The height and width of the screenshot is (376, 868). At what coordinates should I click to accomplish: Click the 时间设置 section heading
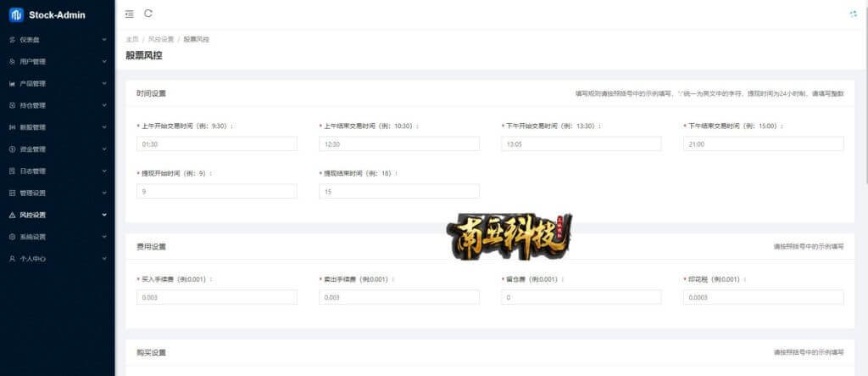(x=151, y=93)
